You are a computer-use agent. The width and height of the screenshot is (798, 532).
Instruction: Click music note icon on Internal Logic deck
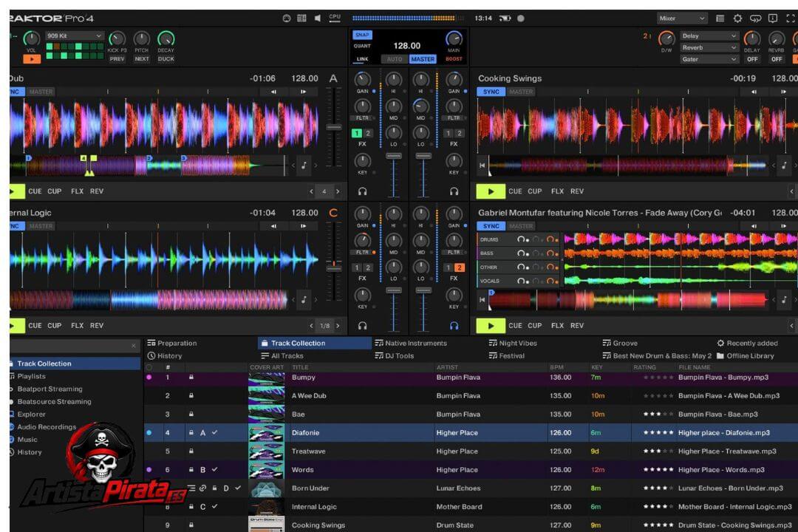click(304, 300)
